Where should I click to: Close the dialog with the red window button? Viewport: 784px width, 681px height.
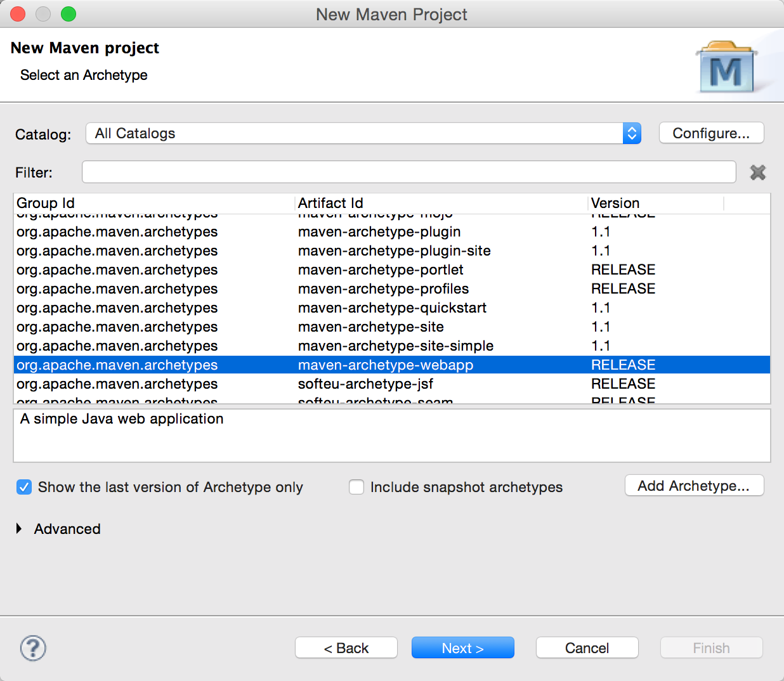(x=18, y=14)
